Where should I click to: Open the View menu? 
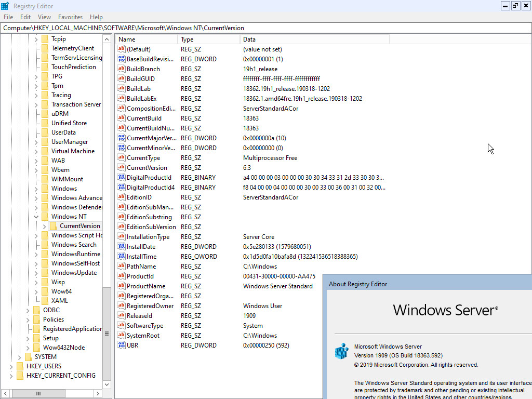(x=44, y=17)
